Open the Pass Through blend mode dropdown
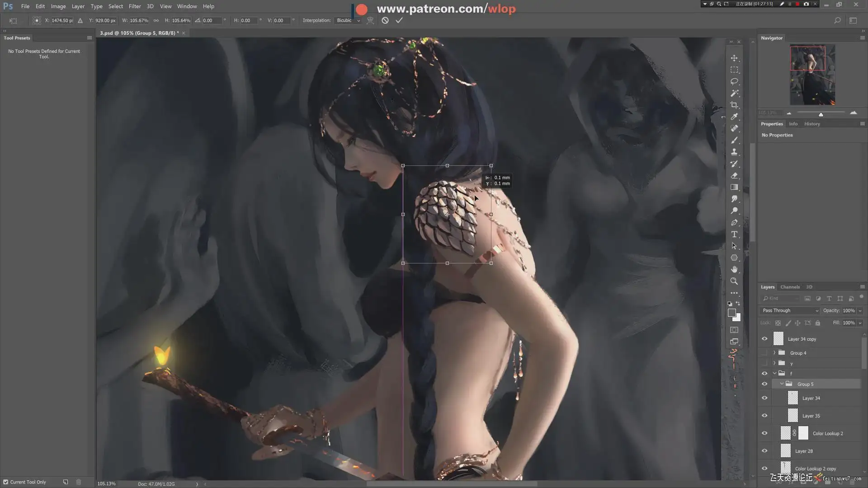This screenshot has height=488, width=868. 790,310
